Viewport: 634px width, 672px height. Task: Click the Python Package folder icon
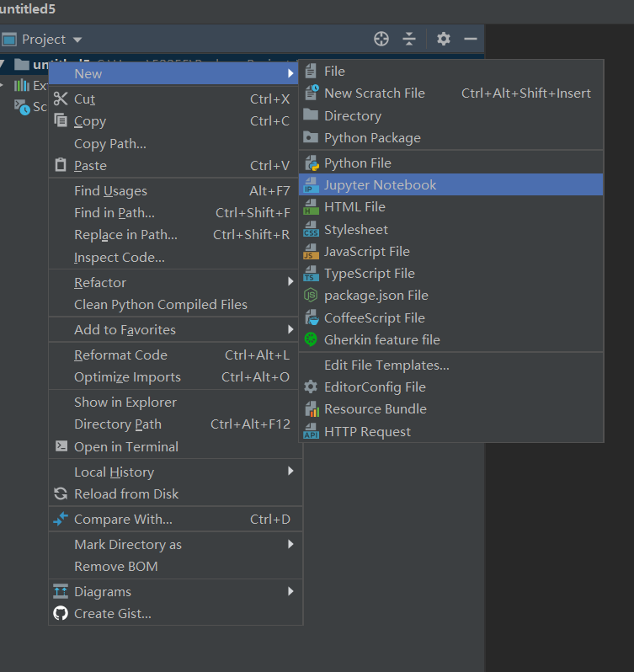tap(311, 137)
